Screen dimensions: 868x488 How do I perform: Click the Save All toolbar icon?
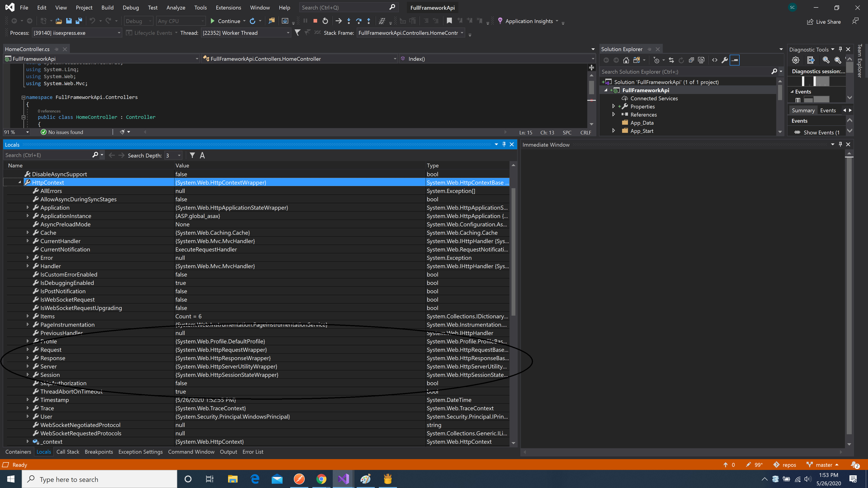coord(79,21)
